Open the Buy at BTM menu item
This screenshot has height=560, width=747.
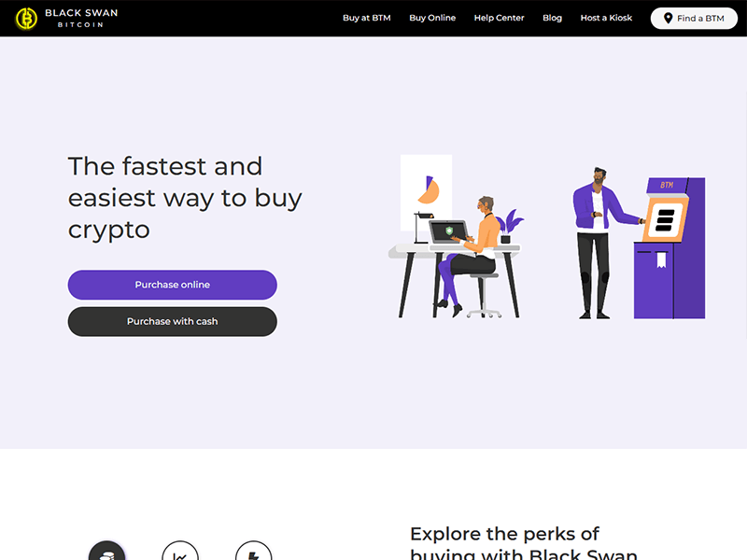coord(366,18)
